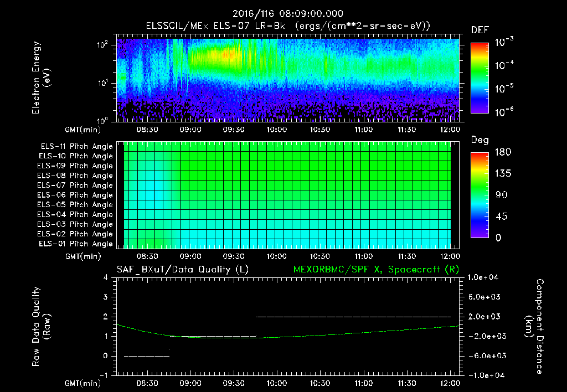567x392 pixels.
Task: Click the Component Distance (km) axis label
Action: (534, 327)
